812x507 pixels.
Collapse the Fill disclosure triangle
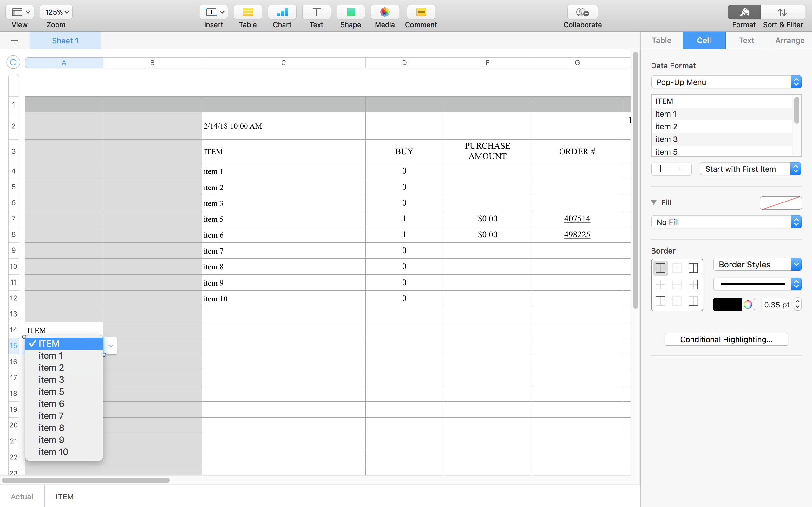654,202
